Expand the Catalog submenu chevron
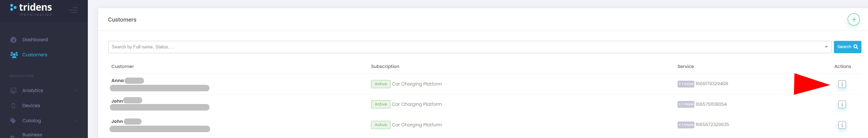Image resolution: width=868 pixels, height=138 pixels. click(x=76, y=121)
